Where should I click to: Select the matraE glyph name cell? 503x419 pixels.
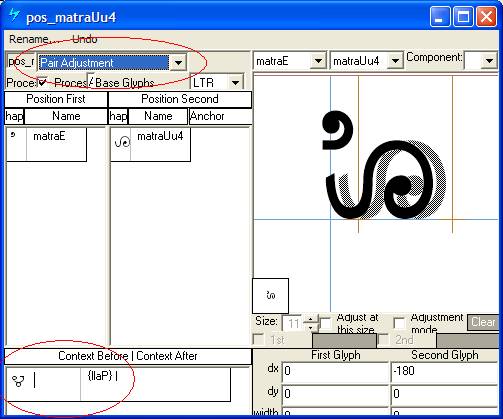pyautogui.click(x=56, y=144)
